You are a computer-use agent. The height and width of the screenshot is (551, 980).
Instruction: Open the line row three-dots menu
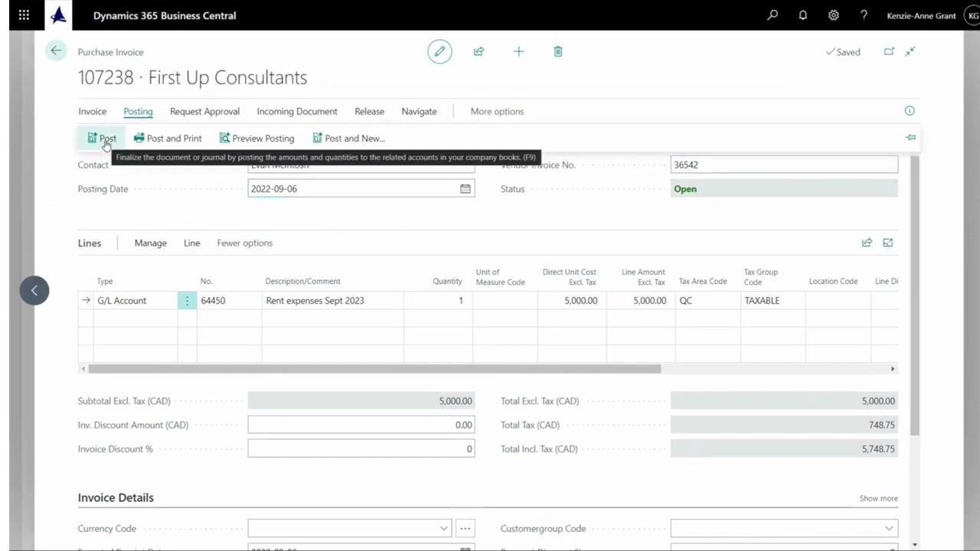pos(187,301)
